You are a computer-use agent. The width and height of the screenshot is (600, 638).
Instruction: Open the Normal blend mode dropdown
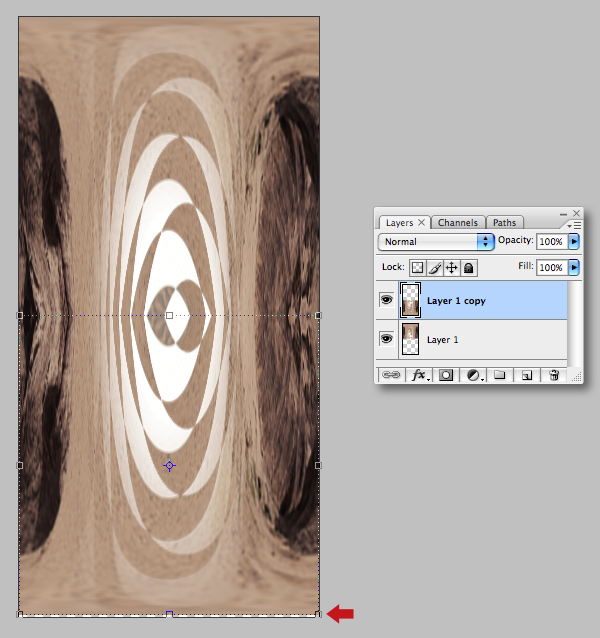436,242
